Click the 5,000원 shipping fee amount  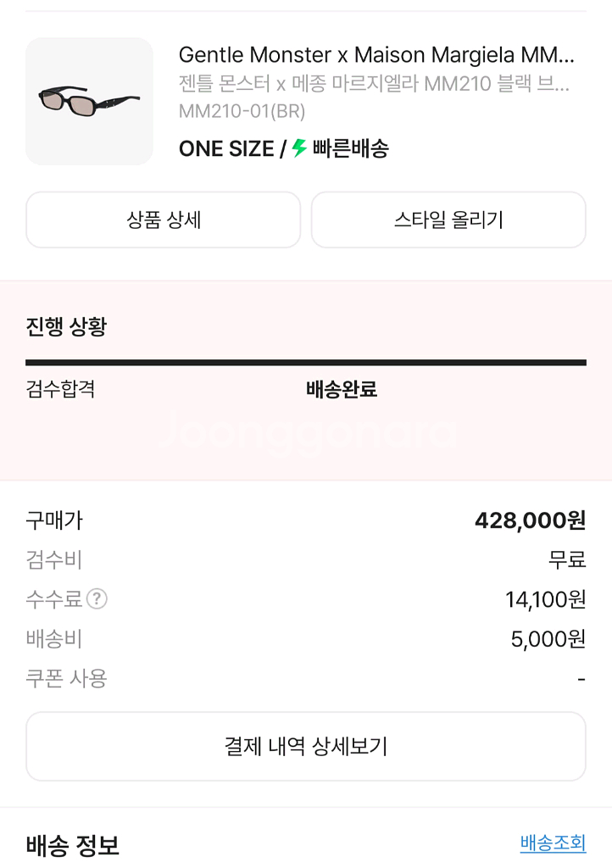click(x=548, y=639)
